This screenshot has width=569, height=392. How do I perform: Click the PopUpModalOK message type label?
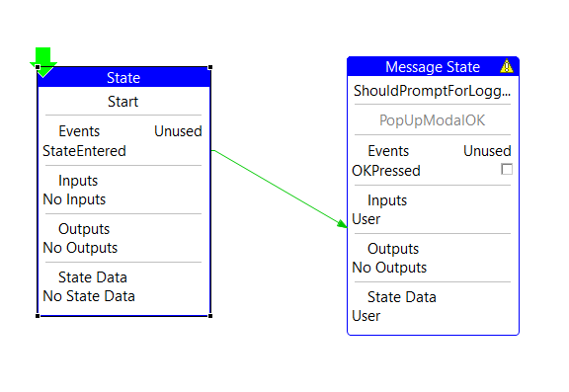point(433,120)
